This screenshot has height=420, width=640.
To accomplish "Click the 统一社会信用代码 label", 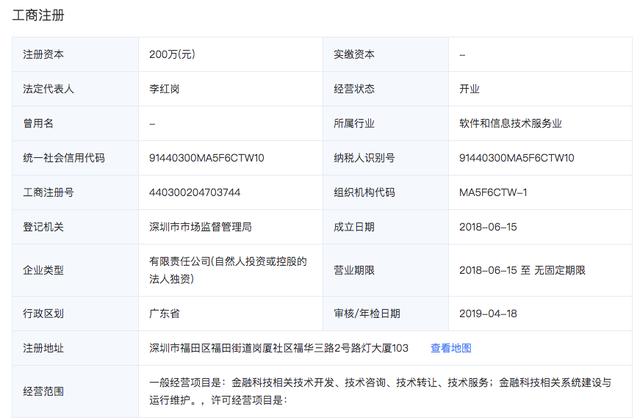I will [x=64, y=158].
